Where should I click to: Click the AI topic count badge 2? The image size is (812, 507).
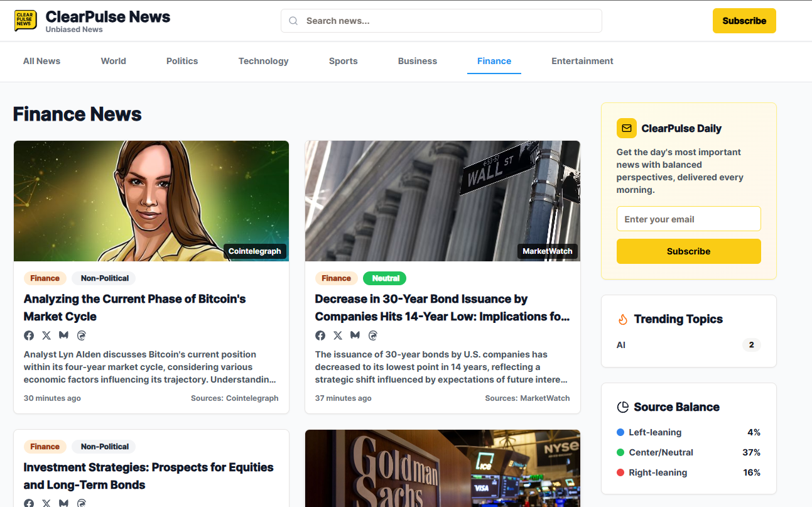coord(752,345)
